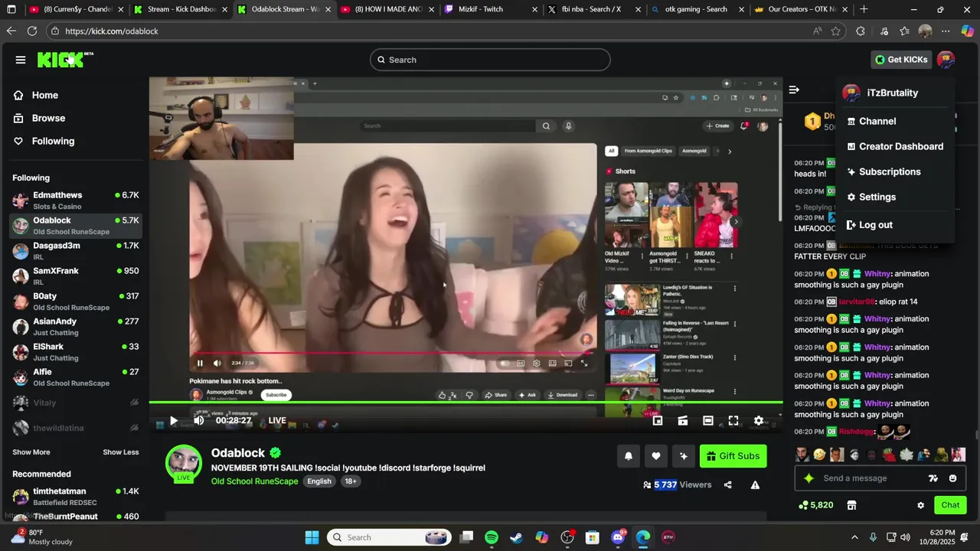
Task: Open the sparkle subscribe button
Action: (684, 456)
